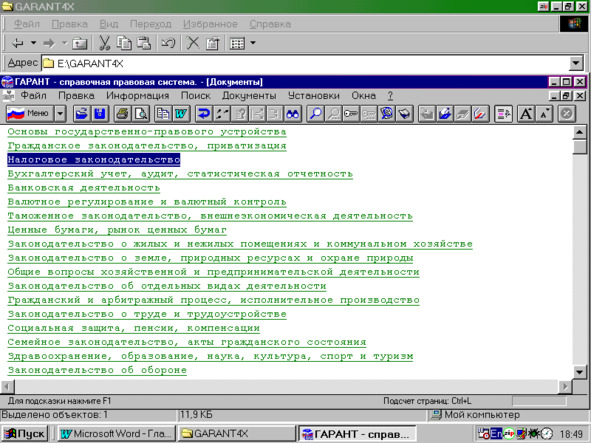Screen dimensions: 591x443
Task: Click the globe with magnifier icon
Action: pyautogui.click(x=387, y=113)
